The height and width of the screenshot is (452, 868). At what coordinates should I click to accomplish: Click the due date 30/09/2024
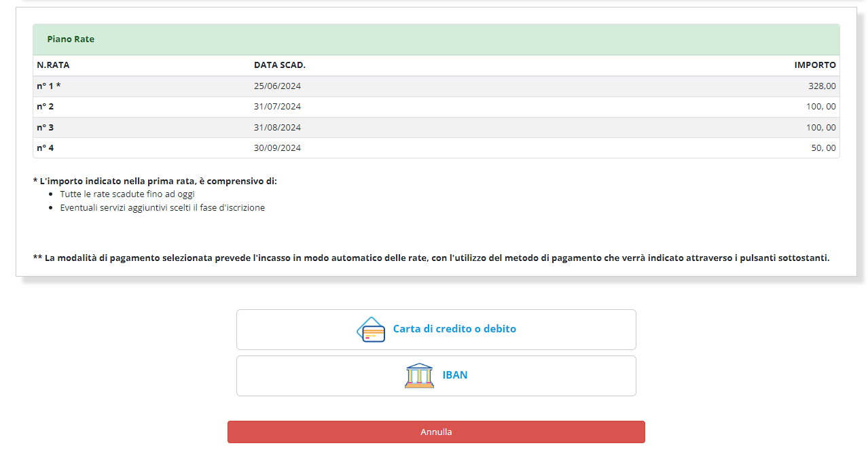[x=278, y=147]
